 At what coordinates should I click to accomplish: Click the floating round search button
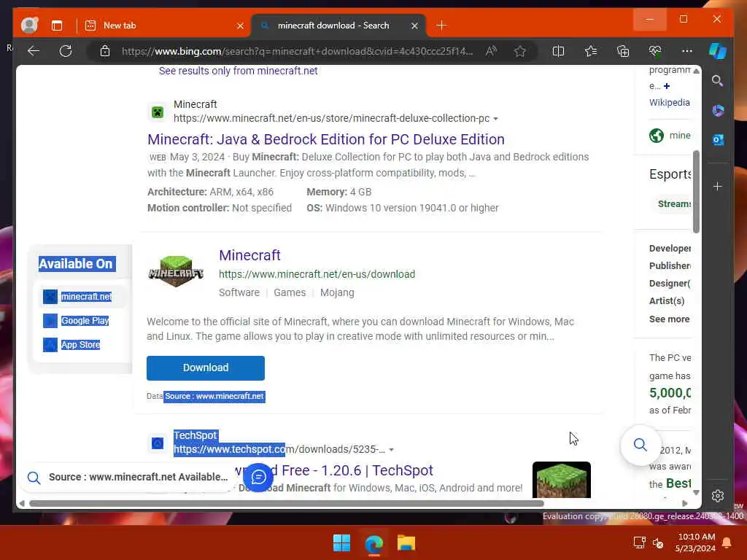[640, 446]
